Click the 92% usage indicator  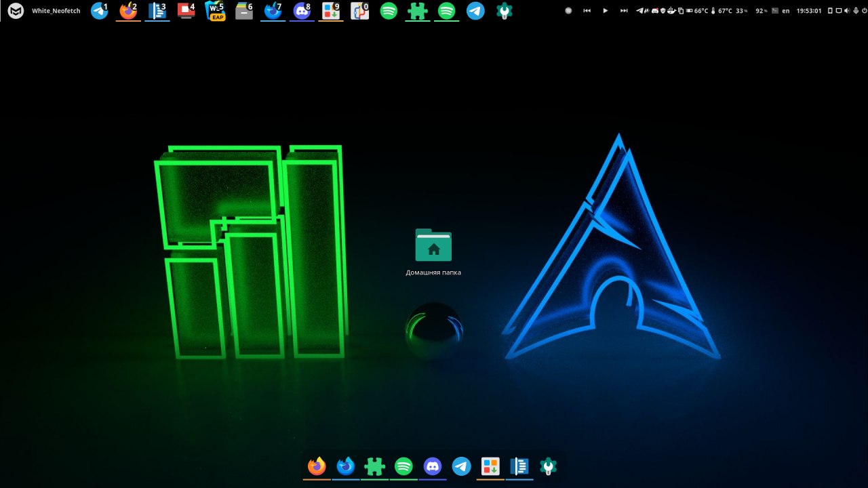[x=762, y=11]
